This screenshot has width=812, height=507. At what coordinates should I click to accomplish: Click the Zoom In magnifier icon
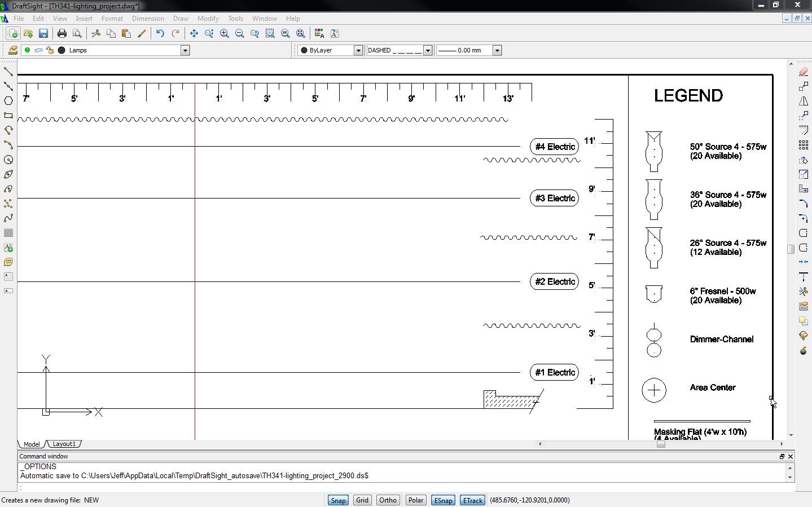tap(225, 34)
